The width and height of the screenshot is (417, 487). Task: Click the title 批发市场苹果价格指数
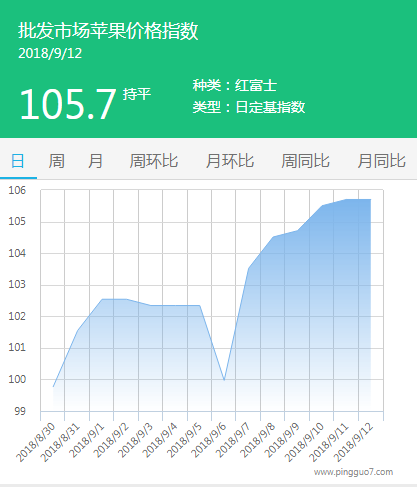[x=108, y=31]
